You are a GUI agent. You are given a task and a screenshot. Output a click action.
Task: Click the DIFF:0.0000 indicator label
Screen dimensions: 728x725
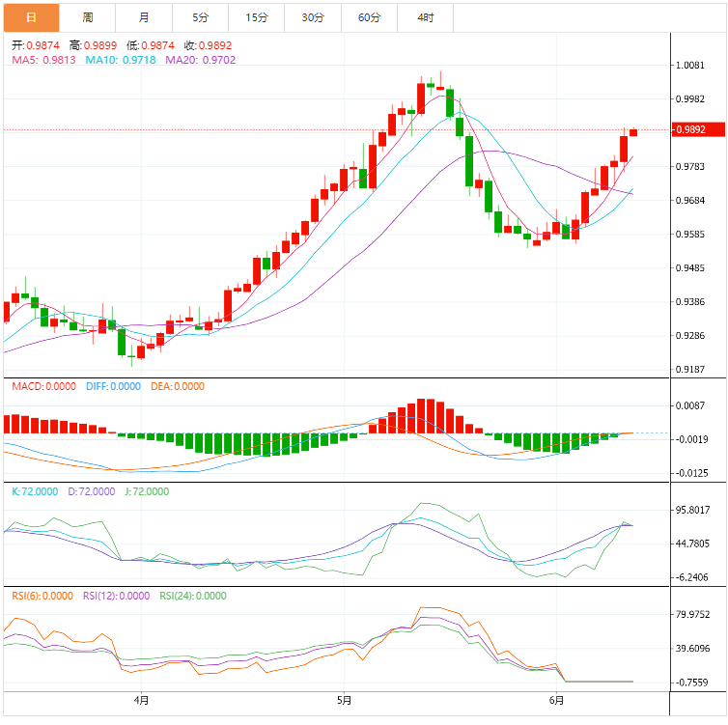coord(113,387)
